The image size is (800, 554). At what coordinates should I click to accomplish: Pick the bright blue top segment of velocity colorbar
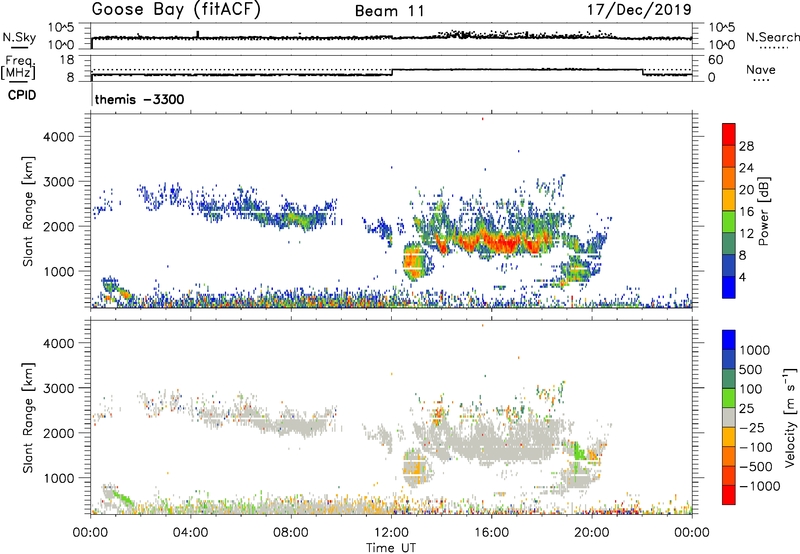pos(729,340)
